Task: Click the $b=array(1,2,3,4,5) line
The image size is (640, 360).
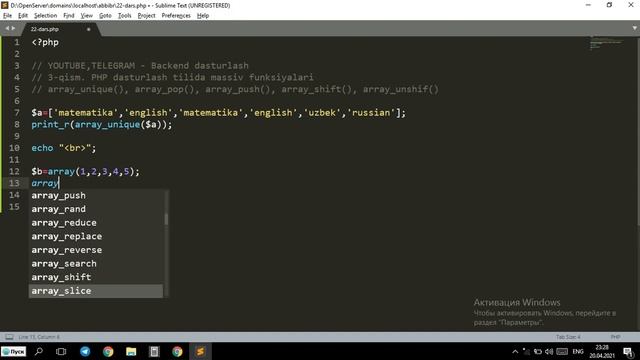Action: (x=85, y=171)
